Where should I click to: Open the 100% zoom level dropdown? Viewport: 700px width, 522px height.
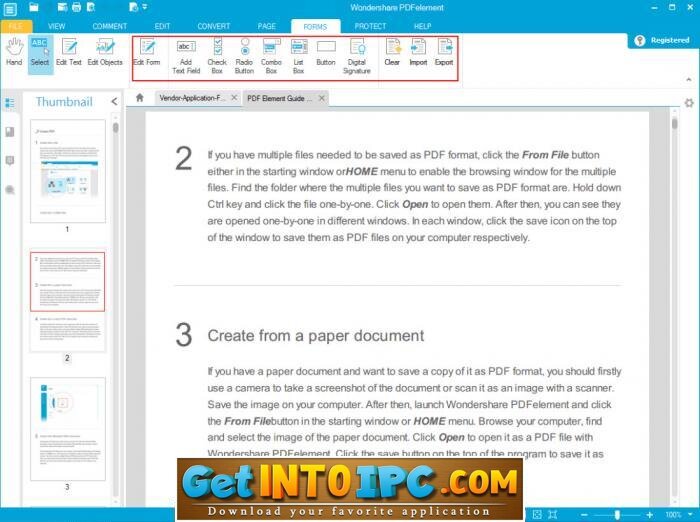(692, 515)
